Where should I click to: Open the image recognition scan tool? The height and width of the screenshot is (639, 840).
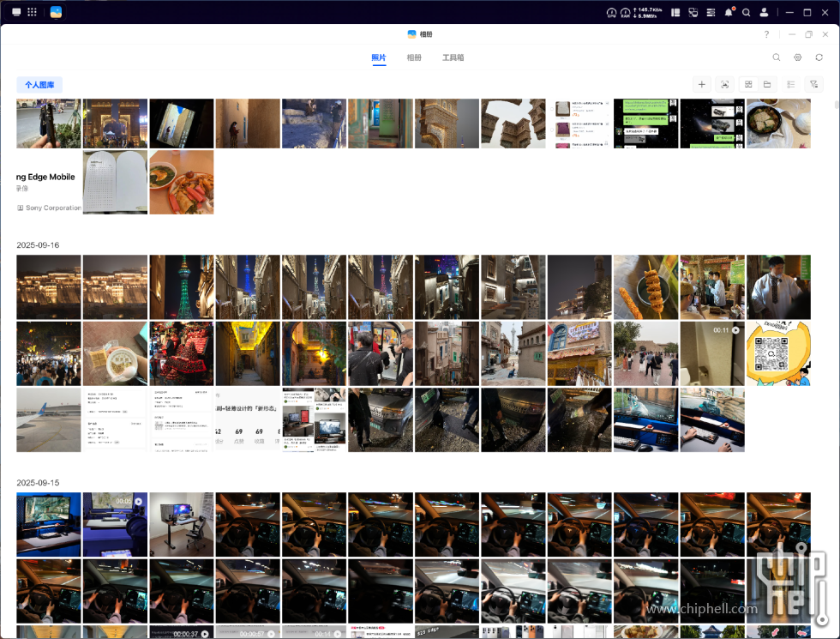pos(725,84)
